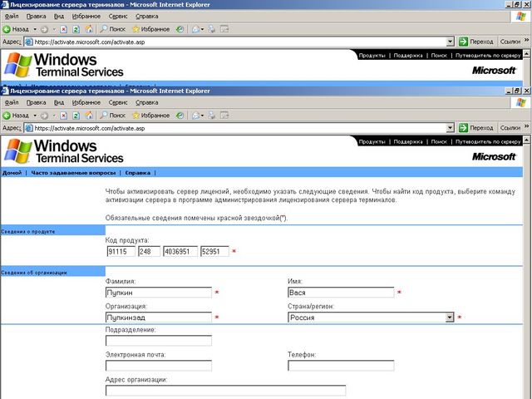The height and width of the screenshot is (399, 532).
Task: Click History clock icon in upper window toolbar
Action: pyautogui.click(x=180, y=29)
